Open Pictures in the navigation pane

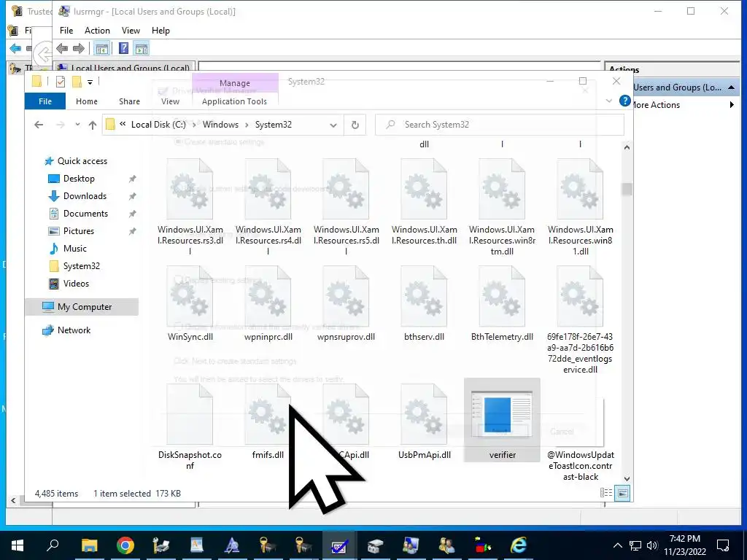[x=79, y=231]
